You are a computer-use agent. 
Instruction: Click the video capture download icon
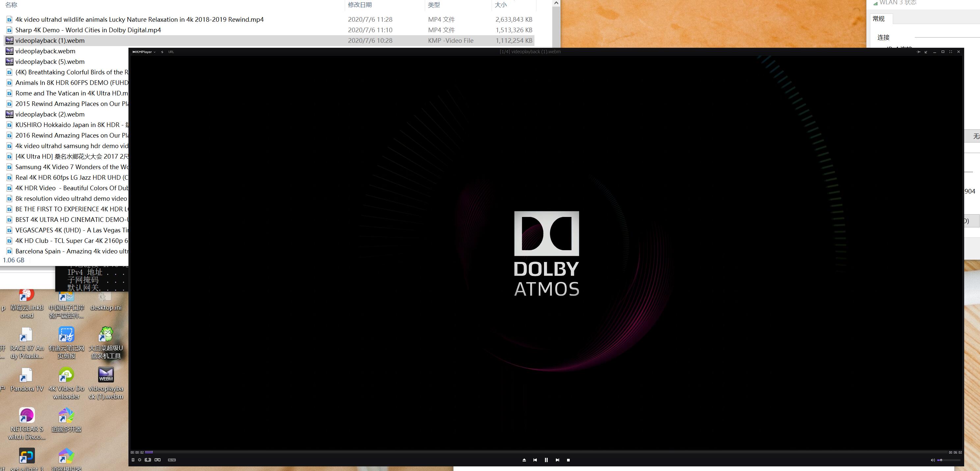148,460
